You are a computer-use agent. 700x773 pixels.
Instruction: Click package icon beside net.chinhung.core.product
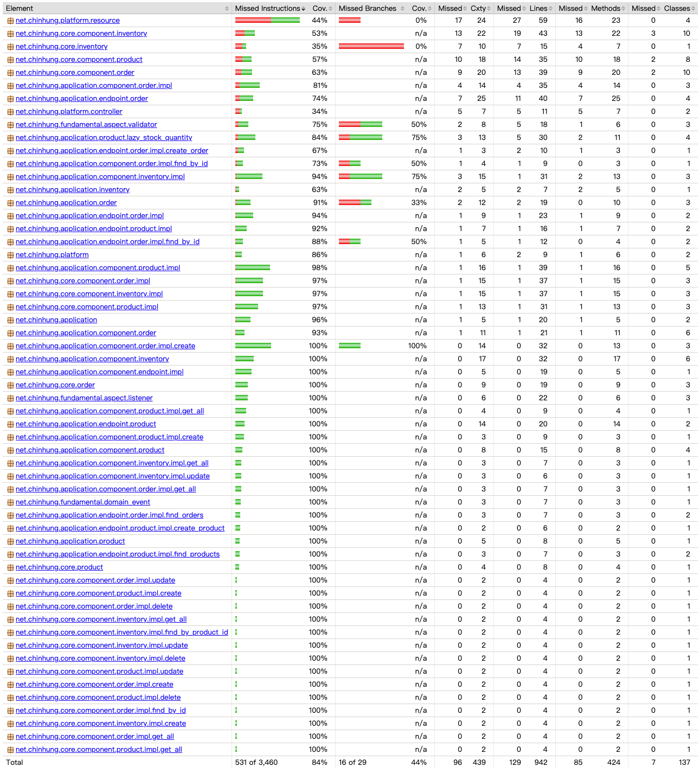10,567
